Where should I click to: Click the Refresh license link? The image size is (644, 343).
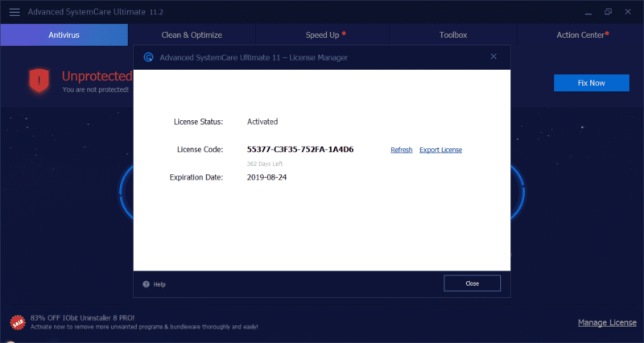point(401,150)
